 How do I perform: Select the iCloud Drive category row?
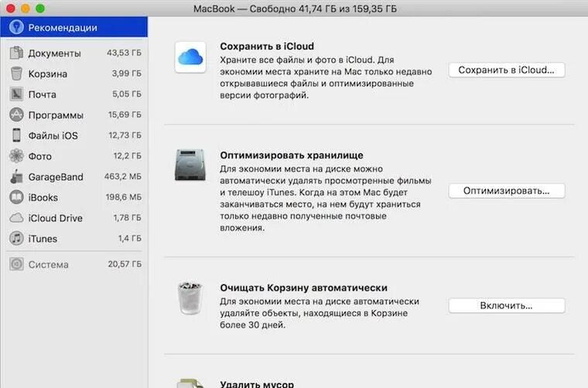coord(74,218)
